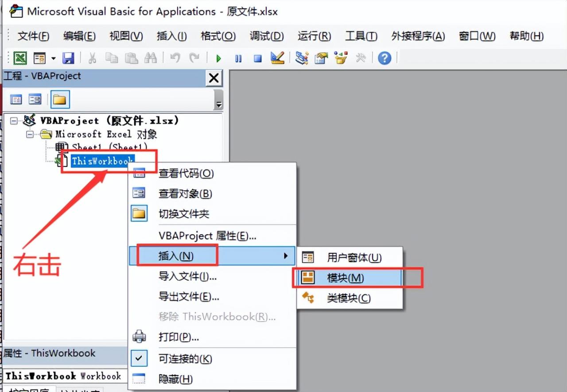
Task: Open the 视图(V) menu
Action: point(126,36)
